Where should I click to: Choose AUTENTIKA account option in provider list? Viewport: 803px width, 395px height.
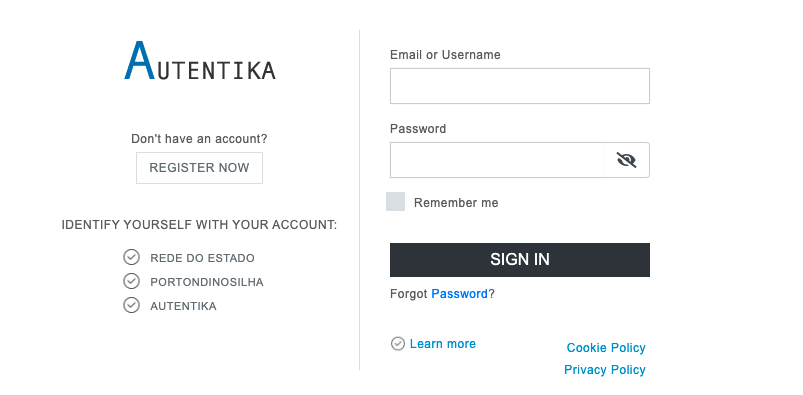pos(183,306)
